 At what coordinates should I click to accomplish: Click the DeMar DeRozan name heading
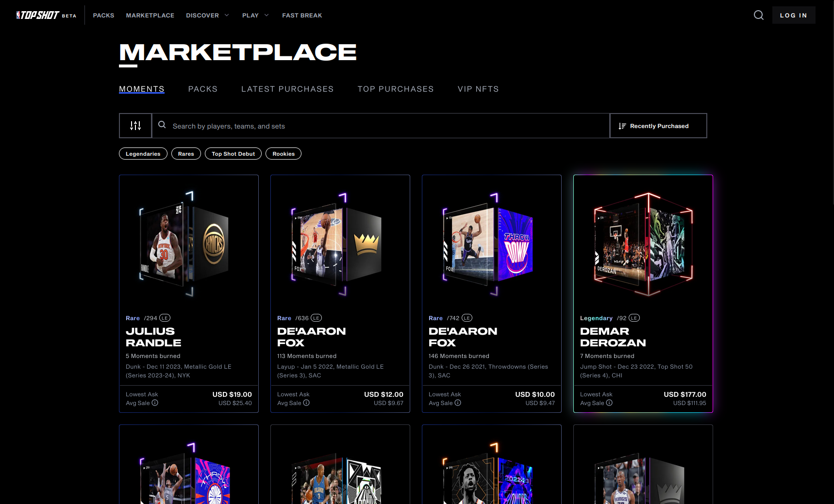(x=613, y=337)
